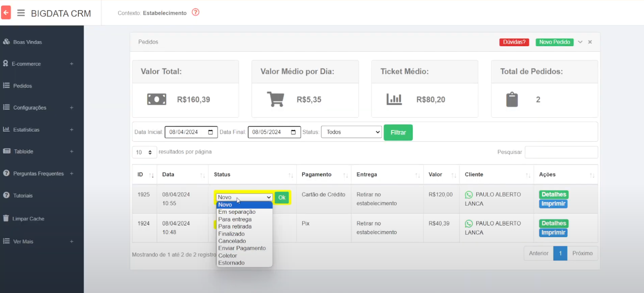
Task: Click the WhatsApp icon in order 1925
Action: pyautogui.click(x=469, y=194)
